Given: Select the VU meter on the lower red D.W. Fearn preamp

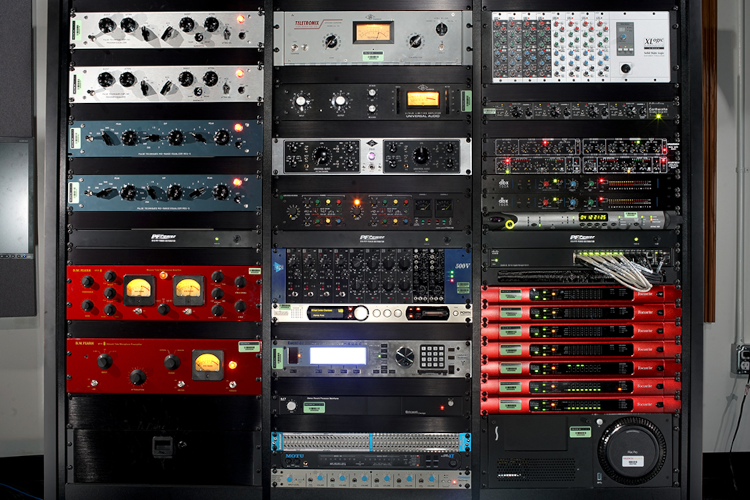Looking at the screenshot, I should pyautogui.click(x=207, y=363).
